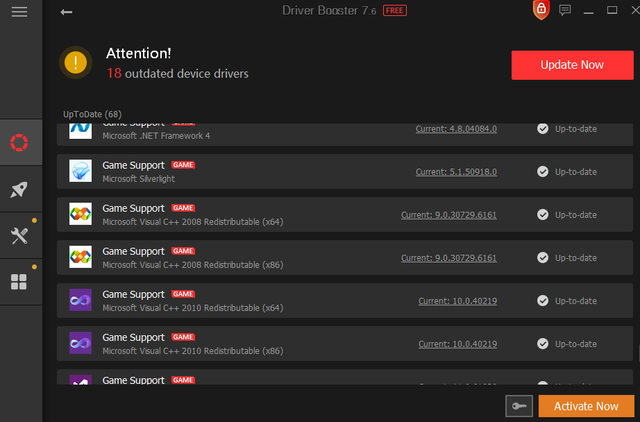Screen dimensions: 640x422
Task: Open the Tools wrench sidebar icon
Action: coord(19,236)
